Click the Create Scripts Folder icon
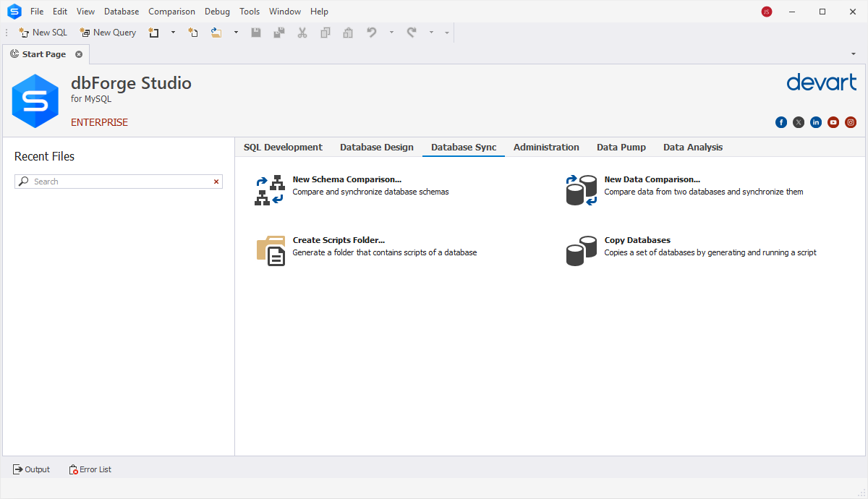 coord(271,251)
